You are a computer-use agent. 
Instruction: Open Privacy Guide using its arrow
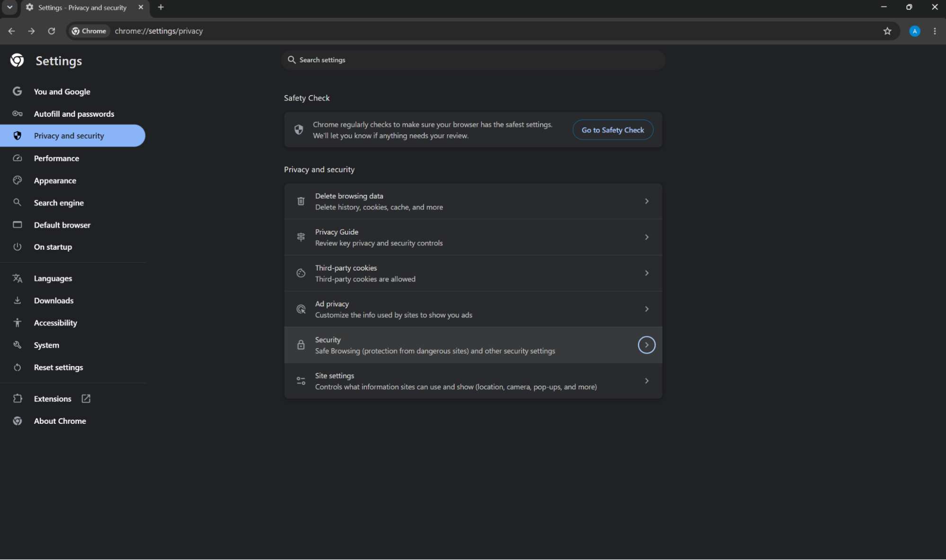646,237
